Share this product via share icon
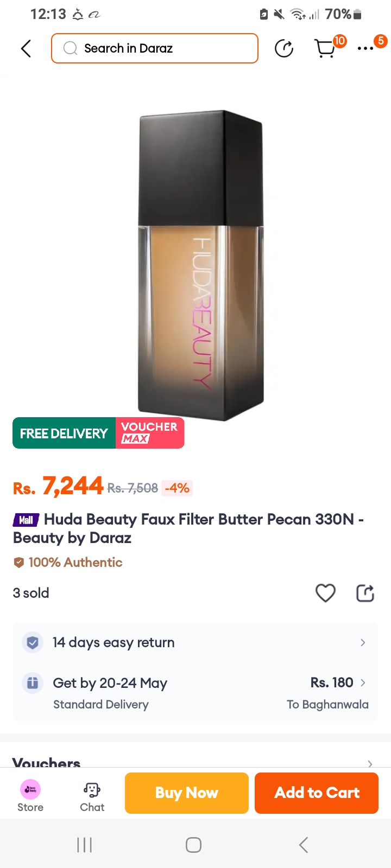 click(x=365, y=593)
